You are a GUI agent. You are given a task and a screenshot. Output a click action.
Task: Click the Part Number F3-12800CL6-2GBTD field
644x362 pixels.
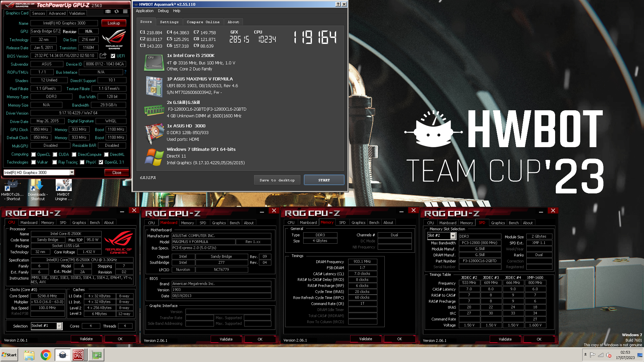(480, 261)
